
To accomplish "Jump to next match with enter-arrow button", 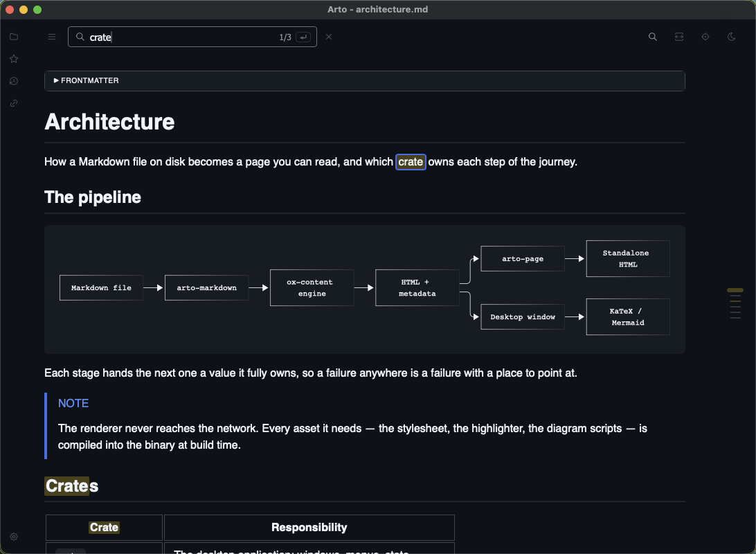I will pyautogui.click(x=303, y=37).
